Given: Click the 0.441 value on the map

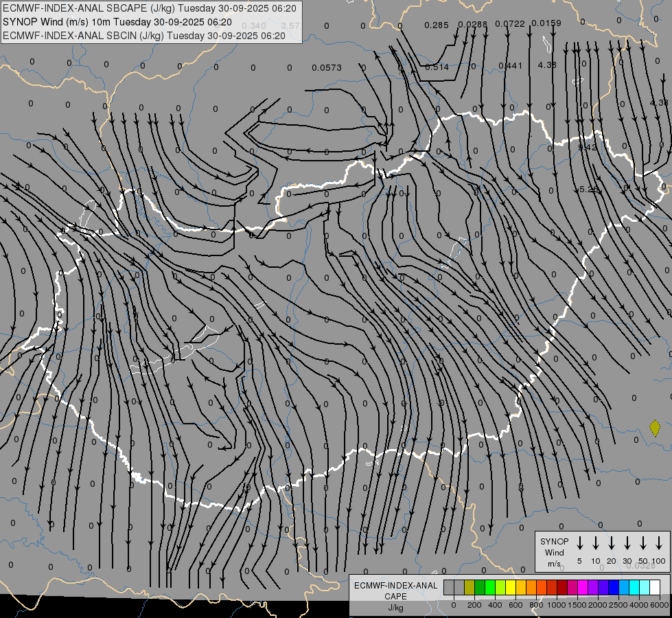Looking at the screenshot, I should coord(511,66).
